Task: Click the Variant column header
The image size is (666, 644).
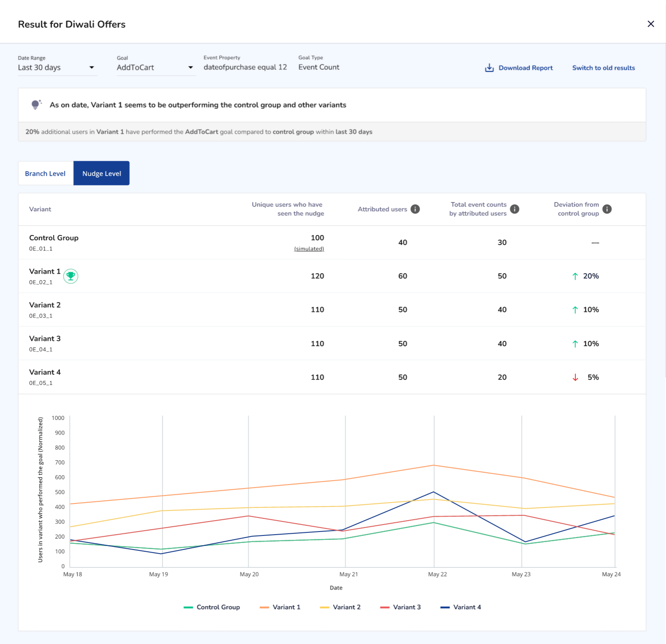Action: click(x=40, y=209)
